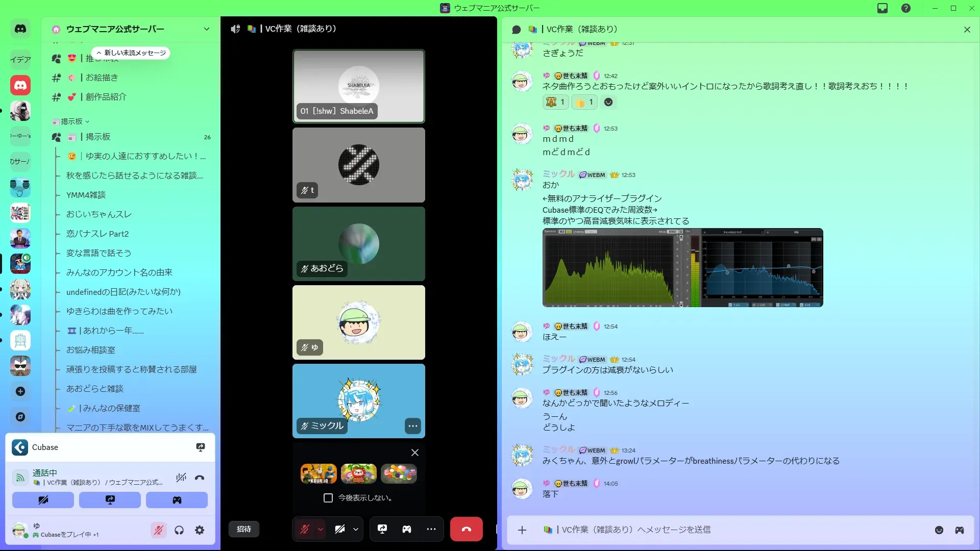This screenshot has height=551, width=980.
Task: Click the red disconnect call button
Action: coord(466,529)
